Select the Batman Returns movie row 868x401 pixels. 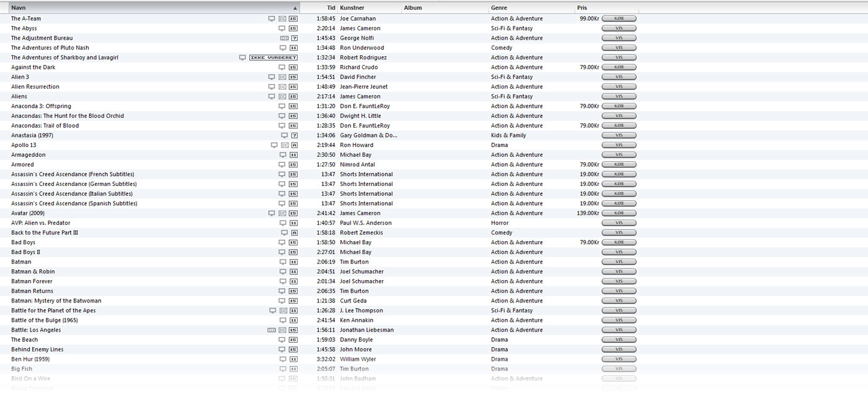(32, 291)
